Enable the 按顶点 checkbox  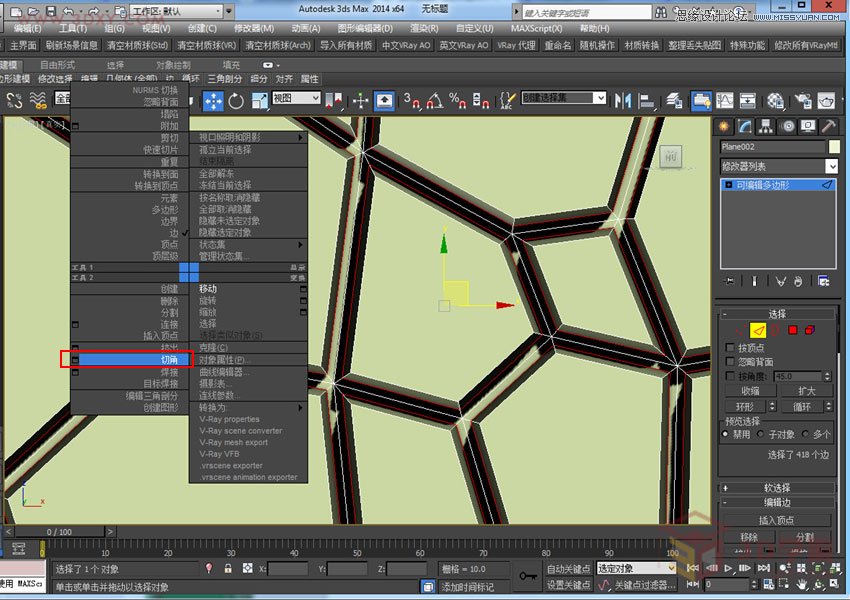(730, 347)
